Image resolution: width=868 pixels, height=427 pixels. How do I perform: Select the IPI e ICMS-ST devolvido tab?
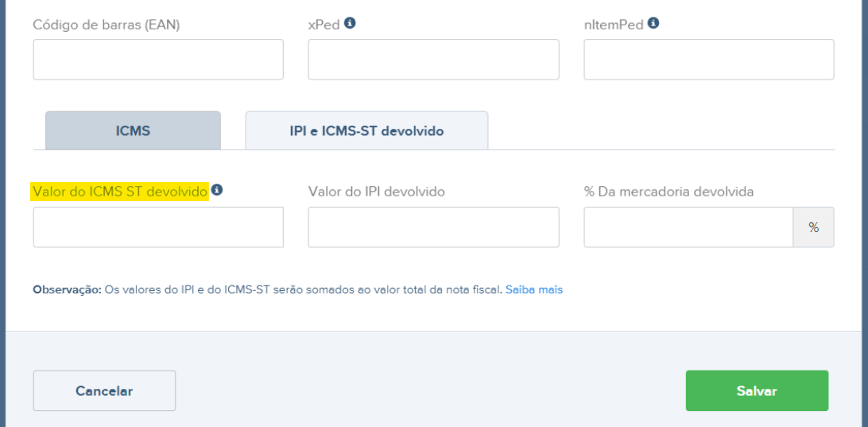[366, 130]
